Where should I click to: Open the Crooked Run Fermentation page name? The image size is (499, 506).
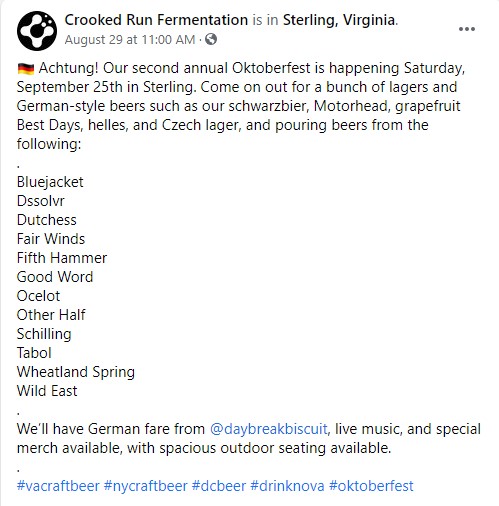point(156,20)
